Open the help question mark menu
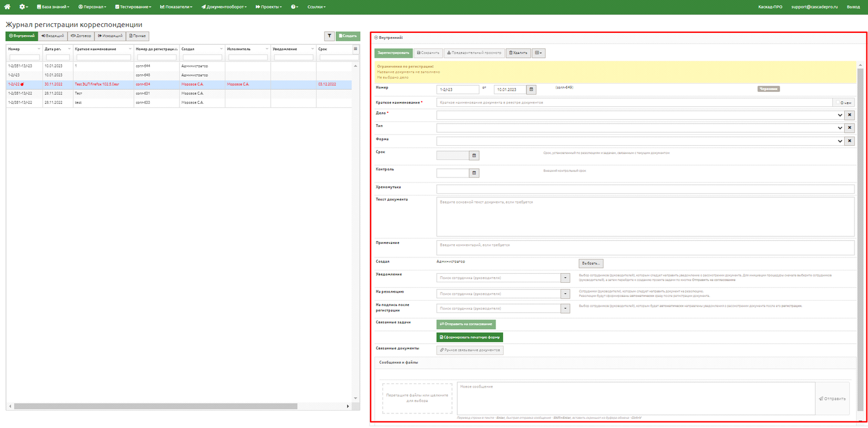868x428 pixels. coord(294,7)
